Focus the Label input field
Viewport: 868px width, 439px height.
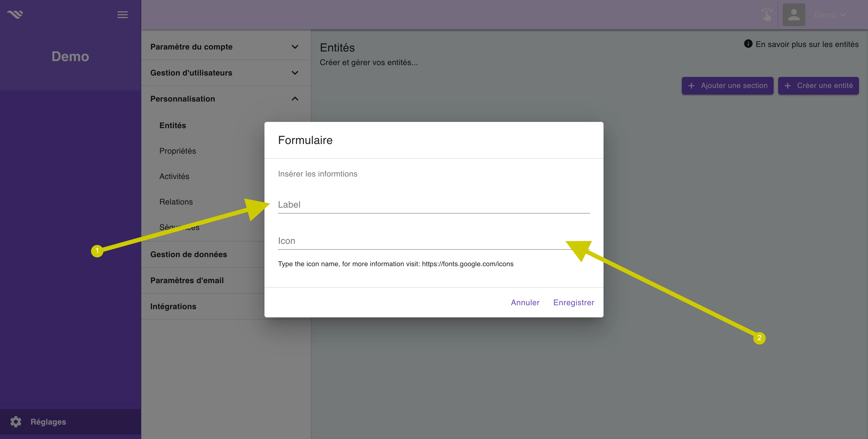click(434, 205)
